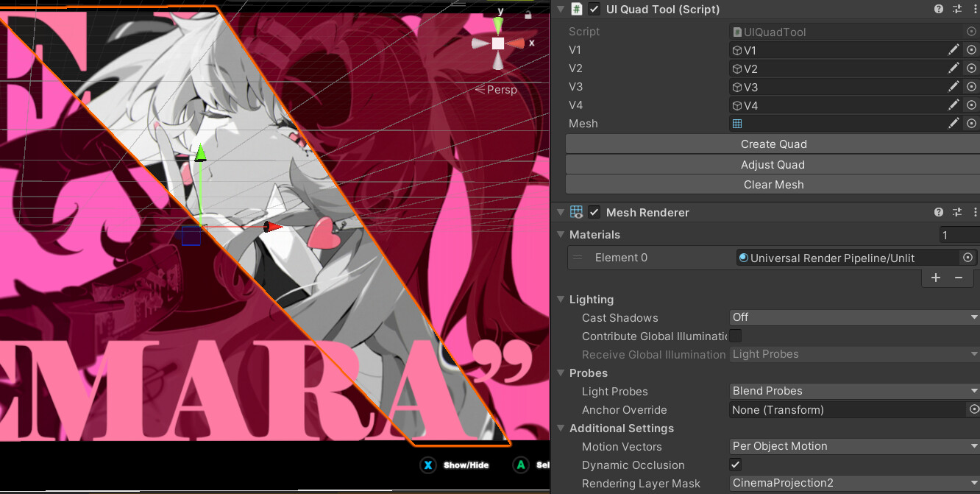Collapse the Mesh Renderer component
The width and height of the screenshot is (980, 494).
click(561, 212)
